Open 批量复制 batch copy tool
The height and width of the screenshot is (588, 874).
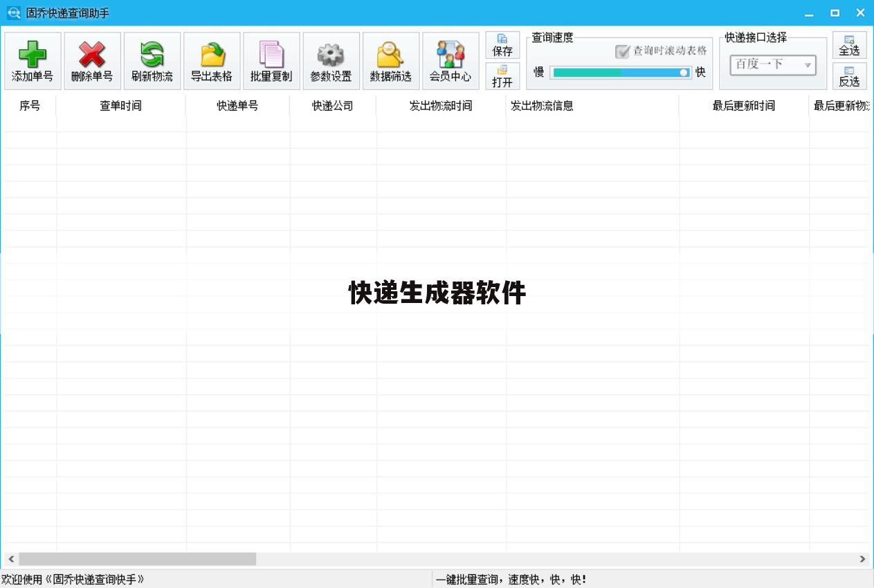tap(271, 61)
